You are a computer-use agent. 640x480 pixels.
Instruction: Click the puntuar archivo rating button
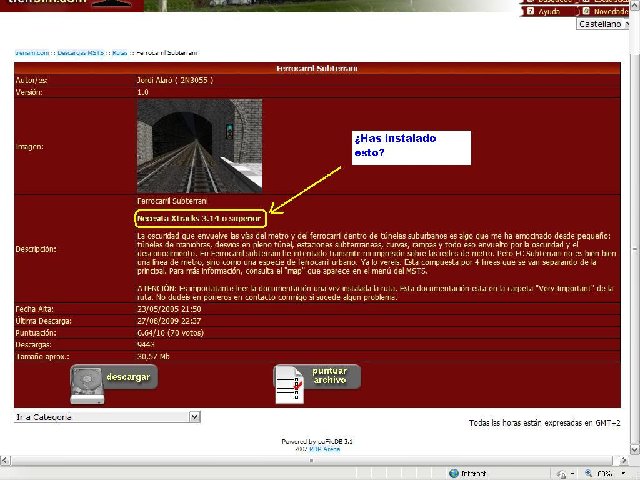click(x=330, y=377)
